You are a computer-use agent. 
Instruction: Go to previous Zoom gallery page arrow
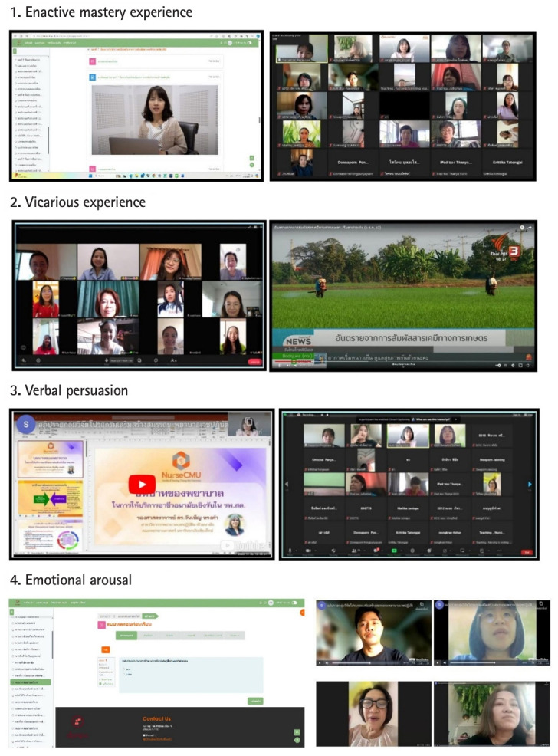287,484
